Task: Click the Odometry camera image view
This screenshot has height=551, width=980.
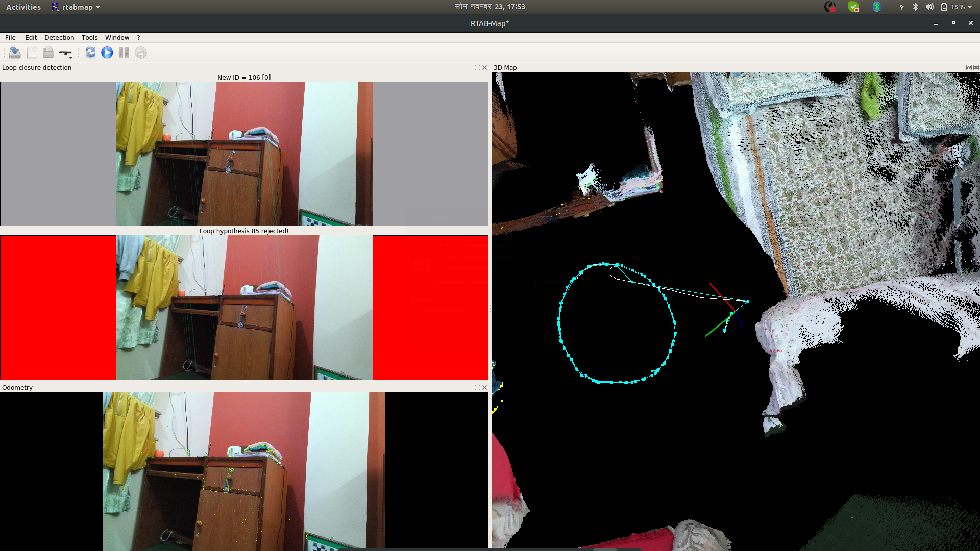Action: tap(244, 471)
